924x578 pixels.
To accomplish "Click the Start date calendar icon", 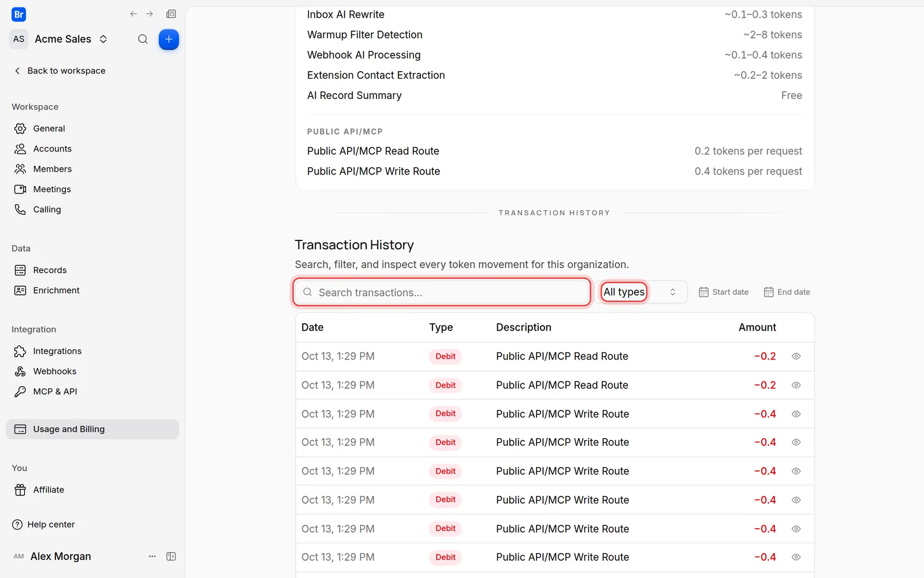I will [703, 292].
